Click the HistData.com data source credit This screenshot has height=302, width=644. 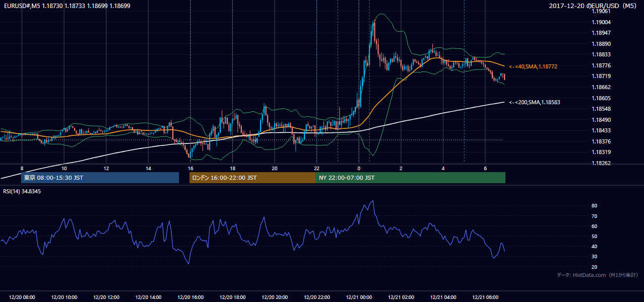(x=598, y=275)
